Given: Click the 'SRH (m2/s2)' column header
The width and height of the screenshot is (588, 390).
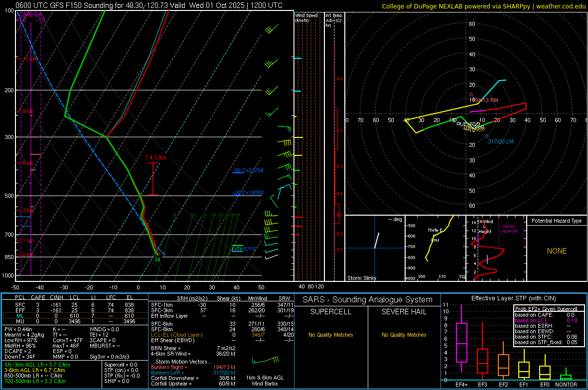Looking at the screenshot, I should point(192,298).
